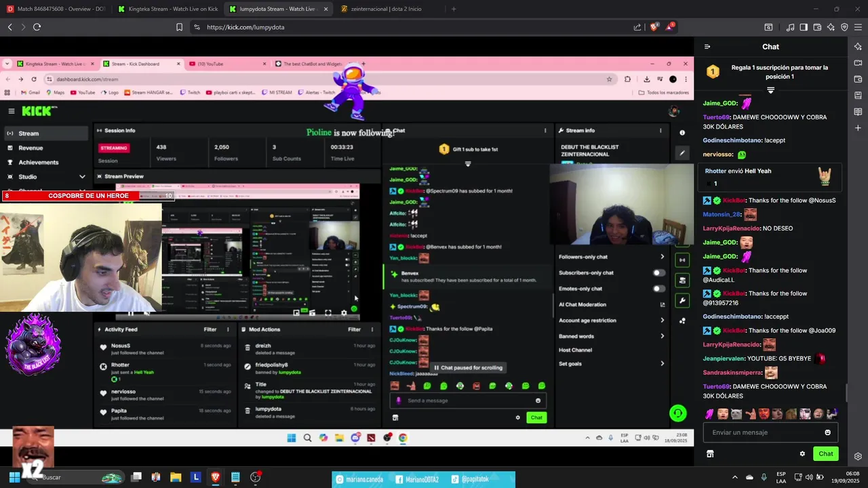Switch to Kingteka Stream browser tab
868x488 pixels.
[x=167, y=9]
